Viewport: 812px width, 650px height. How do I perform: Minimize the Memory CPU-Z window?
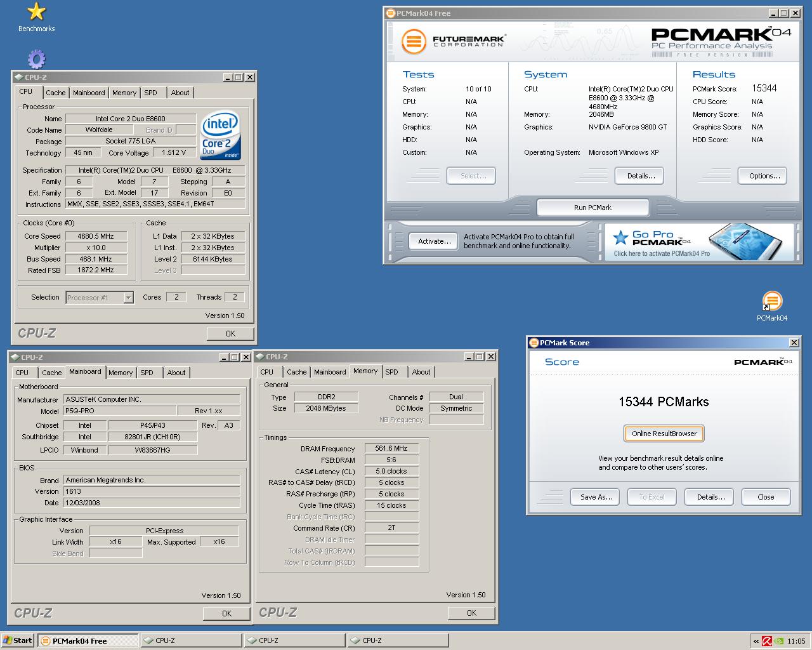(469, 357)
